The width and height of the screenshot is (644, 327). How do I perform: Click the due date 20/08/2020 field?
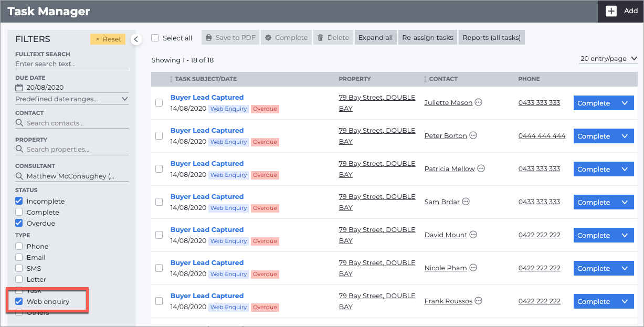[72, 88]
